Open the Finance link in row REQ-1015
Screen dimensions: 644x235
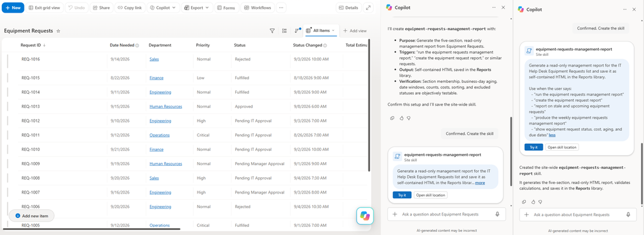click(157, 78)
